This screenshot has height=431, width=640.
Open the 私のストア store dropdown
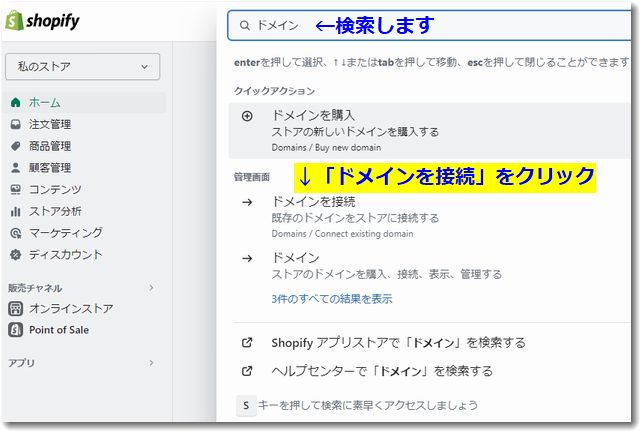pos(82,67)
